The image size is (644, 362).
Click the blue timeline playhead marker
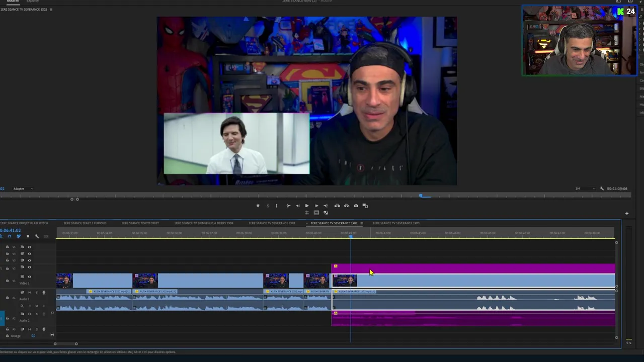pyautogui.click(x=351, y=236)
